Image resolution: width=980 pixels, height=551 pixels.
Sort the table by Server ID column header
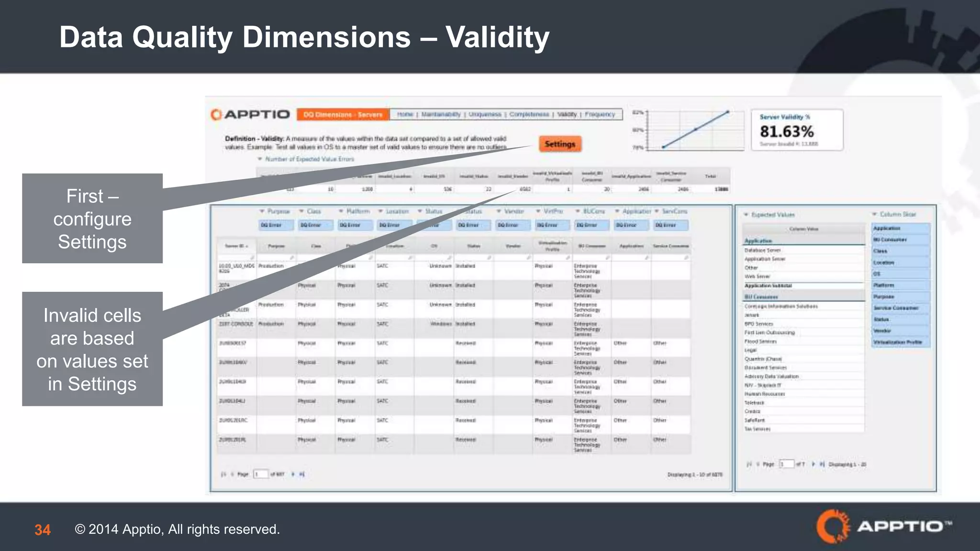[x=236, y=246]
